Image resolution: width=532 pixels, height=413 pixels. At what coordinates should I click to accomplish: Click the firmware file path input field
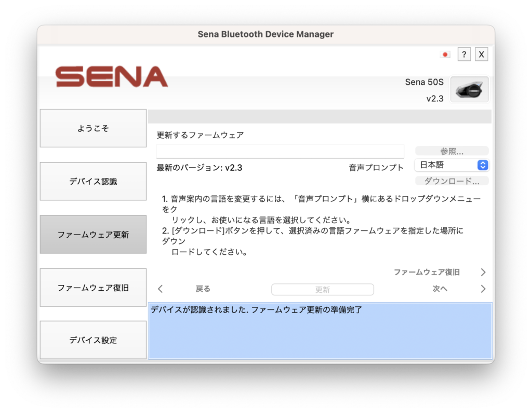[x=280, y=151]
